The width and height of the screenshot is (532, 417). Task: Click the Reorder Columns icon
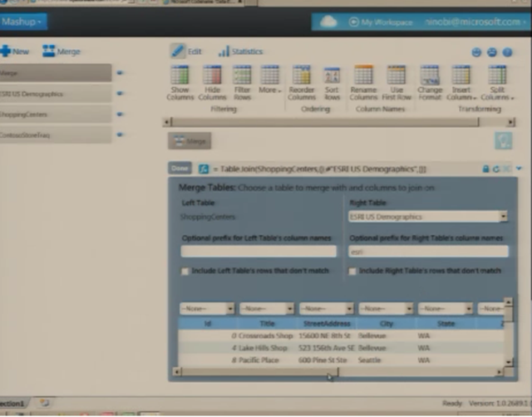tap(302, 75)
